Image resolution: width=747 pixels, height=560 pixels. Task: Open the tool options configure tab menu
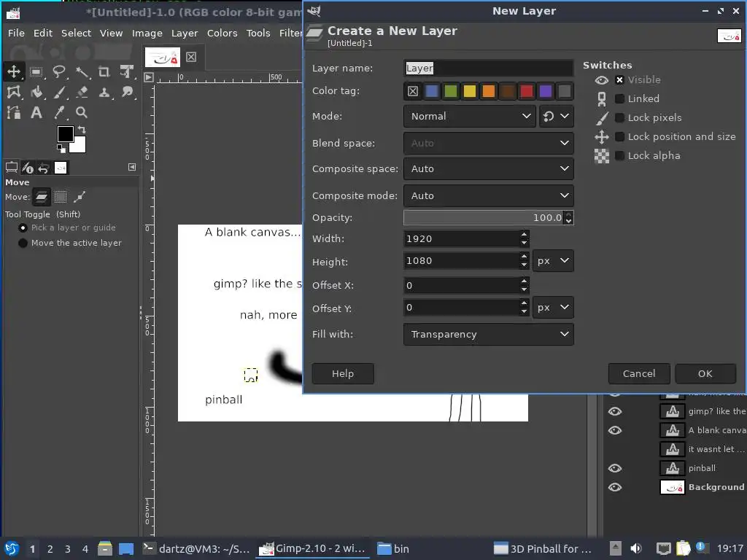(x=132, y=167)
